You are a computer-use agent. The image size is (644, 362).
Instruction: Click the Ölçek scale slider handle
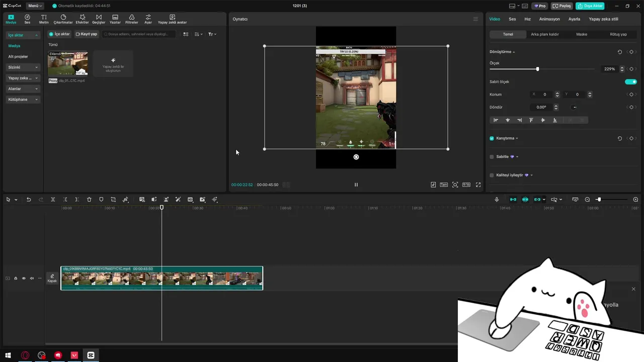(537, 69)
